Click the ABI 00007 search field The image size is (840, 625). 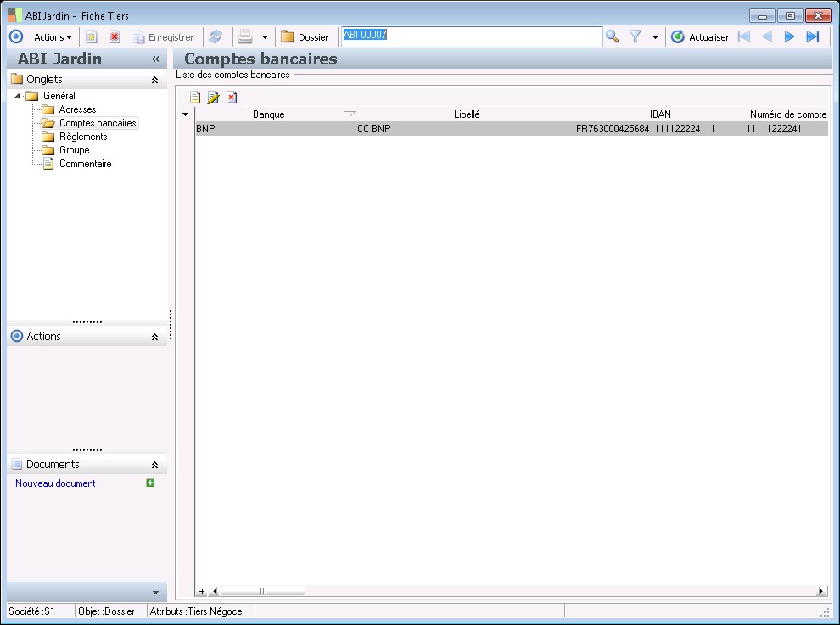[471, 36]
